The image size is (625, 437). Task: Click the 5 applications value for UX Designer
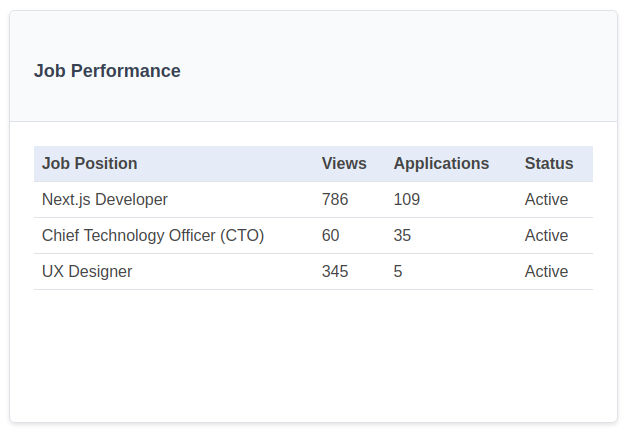click(398, 272)
